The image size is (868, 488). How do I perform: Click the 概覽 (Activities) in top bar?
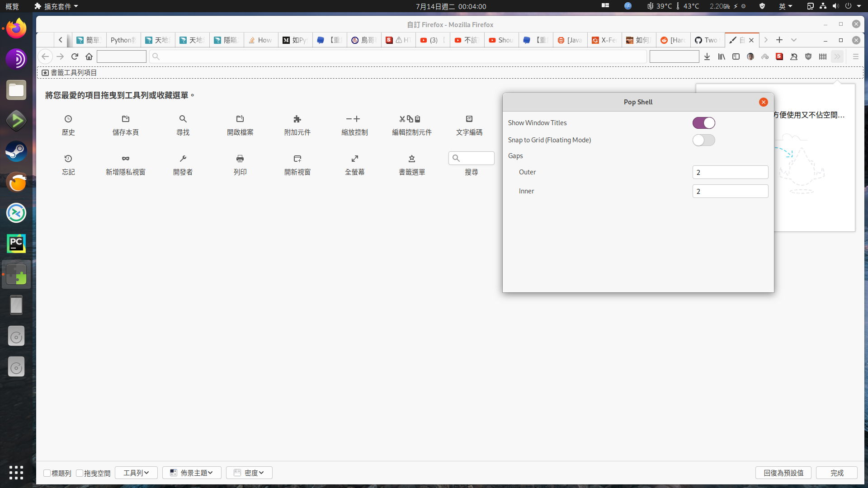coord(12,6)
